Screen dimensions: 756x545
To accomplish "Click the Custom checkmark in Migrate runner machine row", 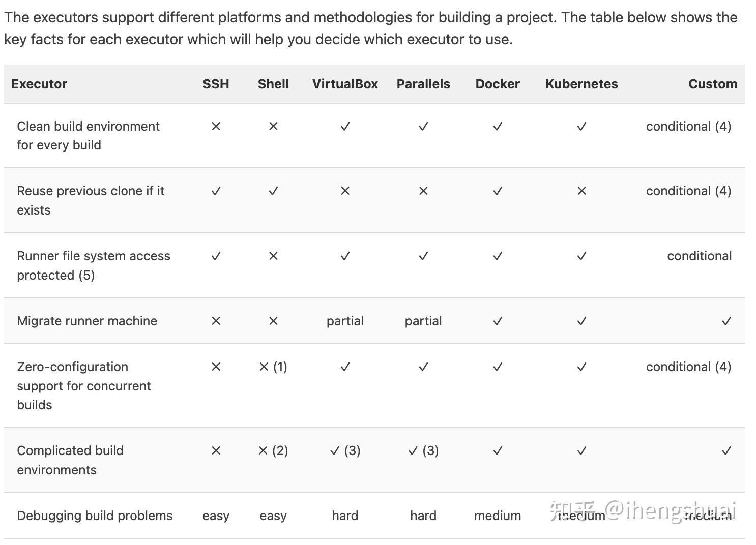I will (726, 321).
